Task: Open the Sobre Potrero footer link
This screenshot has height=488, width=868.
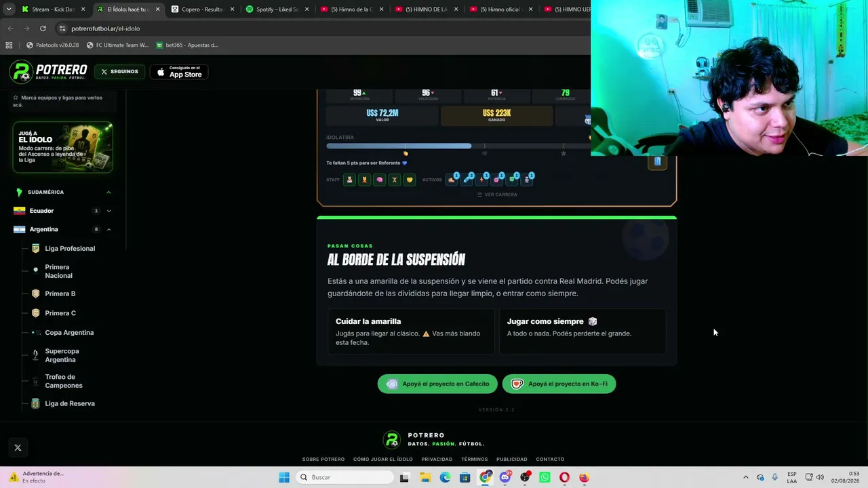Action: pos(323,460)
